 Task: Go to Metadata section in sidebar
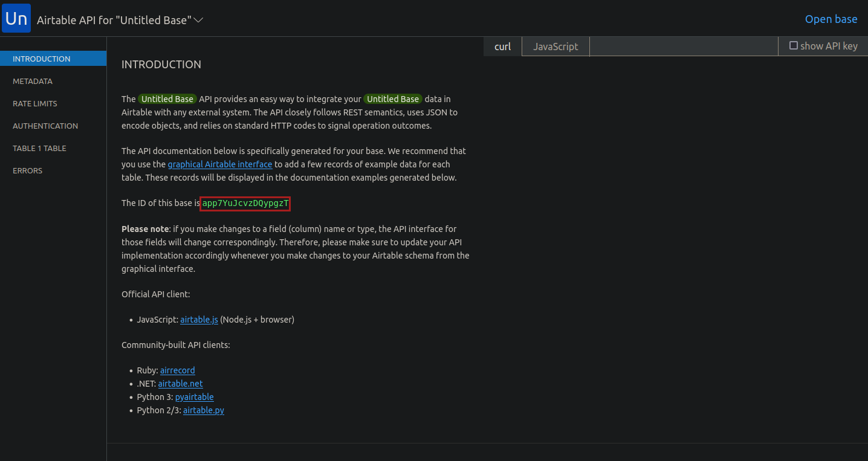[x=33, y=81]
